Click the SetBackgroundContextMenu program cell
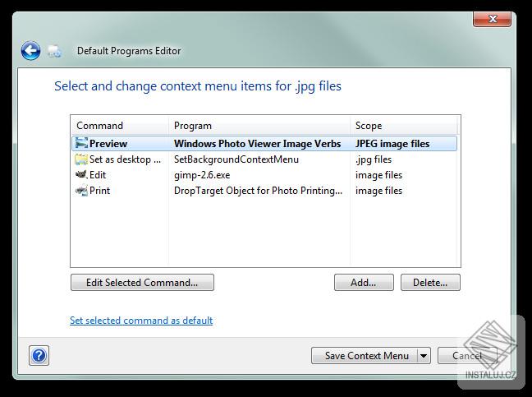Screen dimensions: 532x397 pyautogui.click(x=236, y=159)
